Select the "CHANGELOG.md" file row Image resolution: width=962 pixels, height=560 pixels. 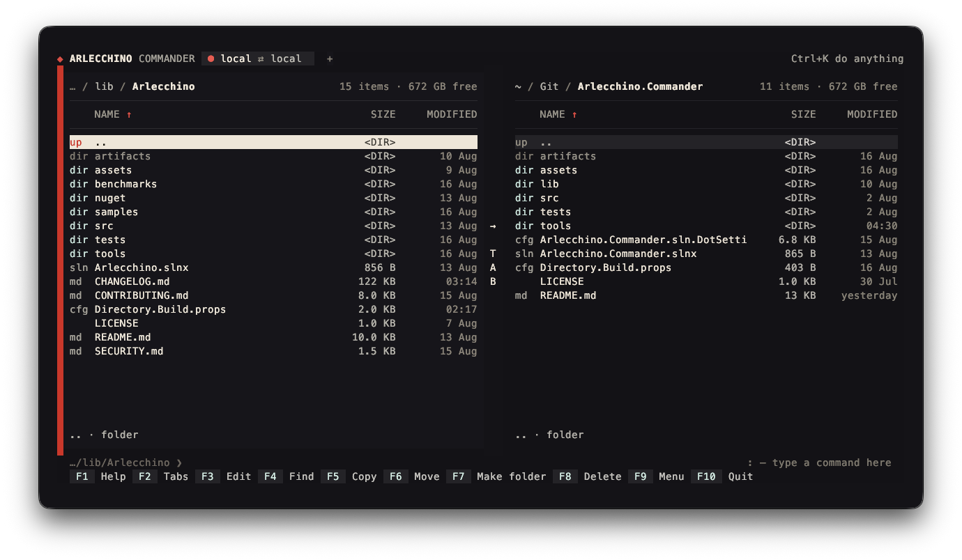click(x=273, y=281)
